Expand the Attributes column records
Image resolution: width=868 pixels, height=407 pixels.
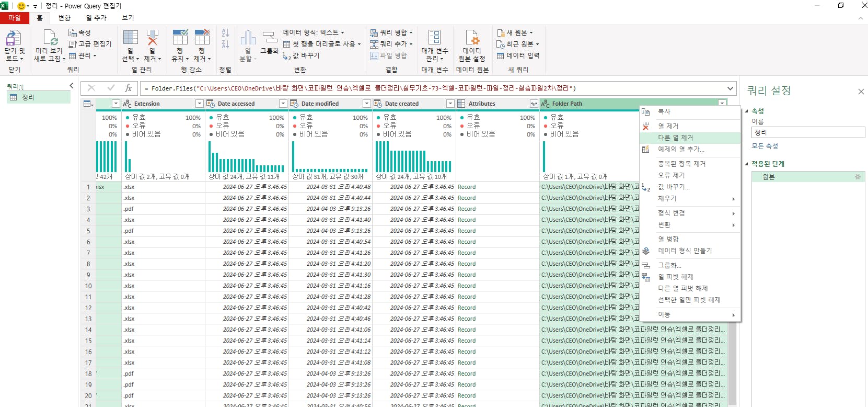coord(533,104)
